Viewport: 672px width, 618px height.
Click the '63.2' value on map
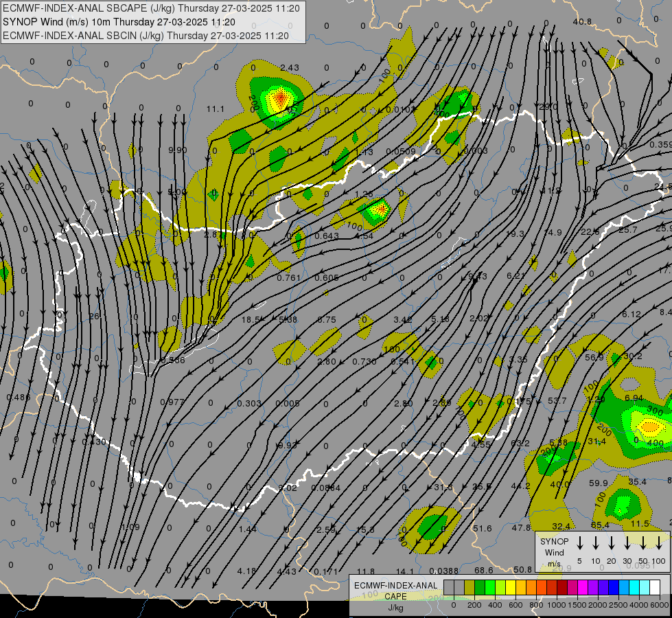tap(520, 443)
